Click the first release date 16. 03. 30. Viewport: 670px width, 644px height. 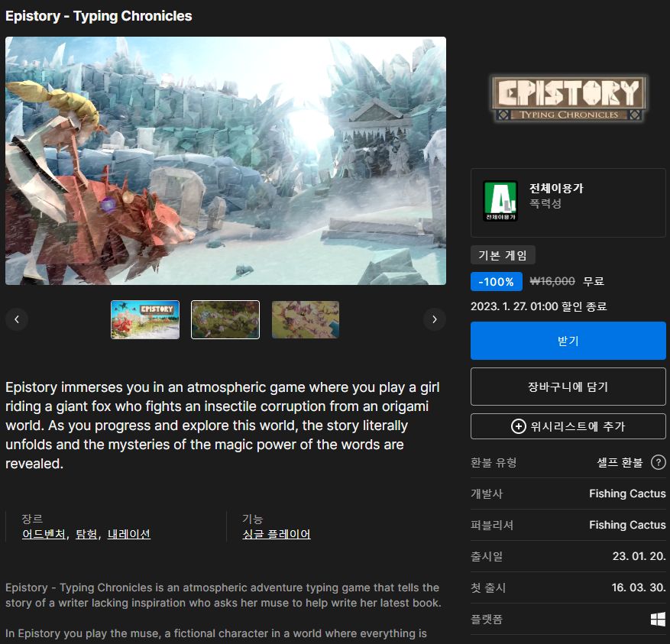click(639, 587)
